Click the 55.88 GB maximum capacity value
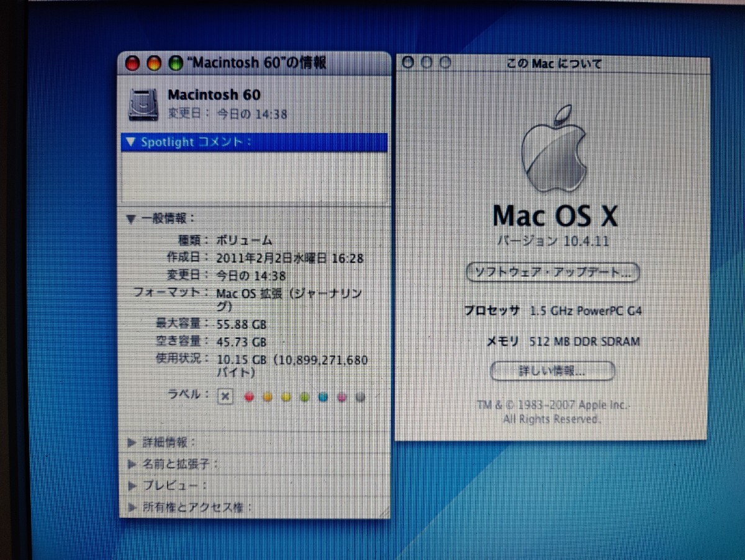 (242, 324)
